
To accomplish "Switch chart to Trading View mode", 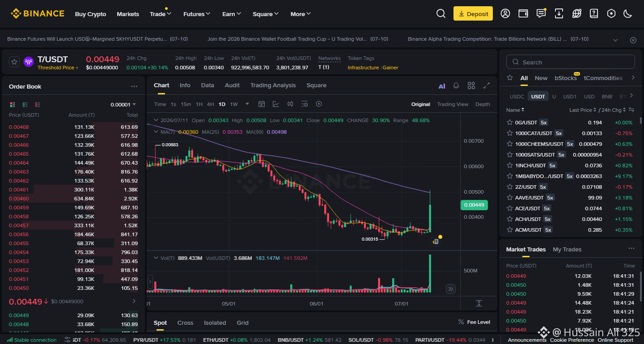I will click(x=453, y=104).
